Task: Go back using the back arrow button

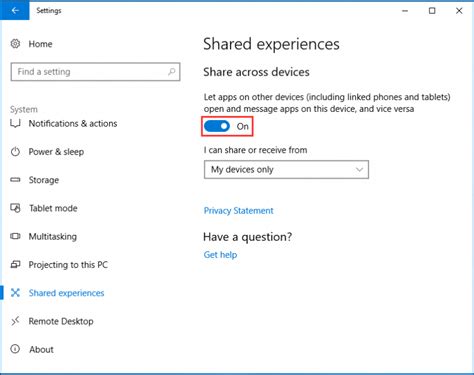Action: pyautogui.click(x=15, y=10)
